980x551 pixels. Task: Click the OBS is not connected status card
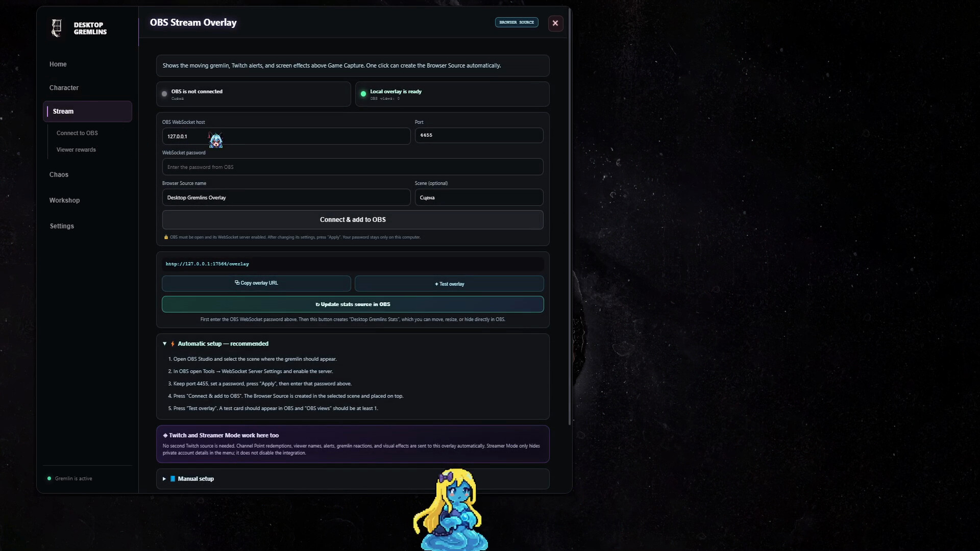[x=254, y=94]
